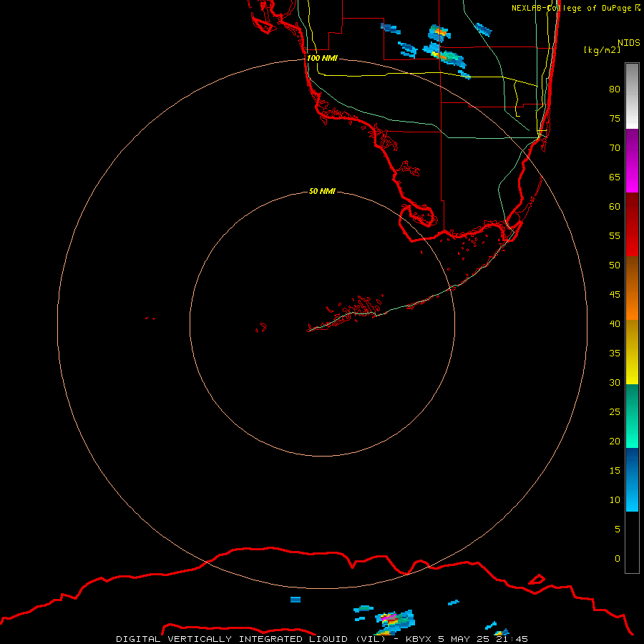Select the 50 value on the legend
This screenshot has width=644, height=644.
(x=615, y=265)
